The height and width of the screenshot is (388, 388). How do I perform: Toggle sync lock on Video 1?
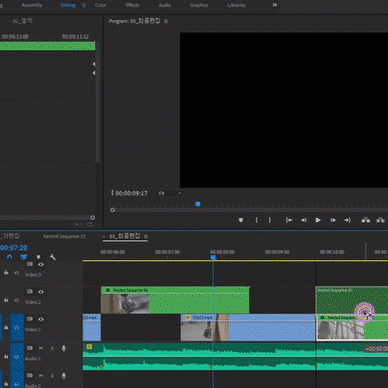(x=30, y=319)
